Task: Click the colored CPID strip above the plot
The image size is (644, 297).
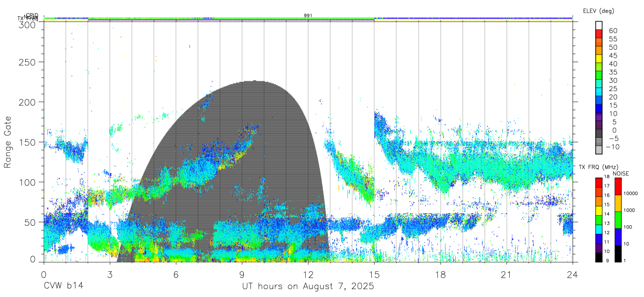Action: click(308, 18)
